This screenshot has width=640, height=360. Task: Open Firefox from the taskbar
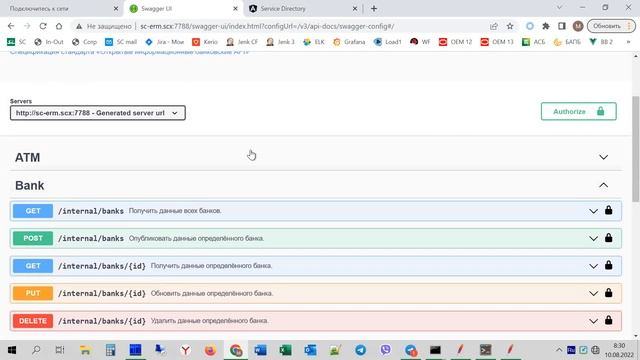tap(211, 350)
